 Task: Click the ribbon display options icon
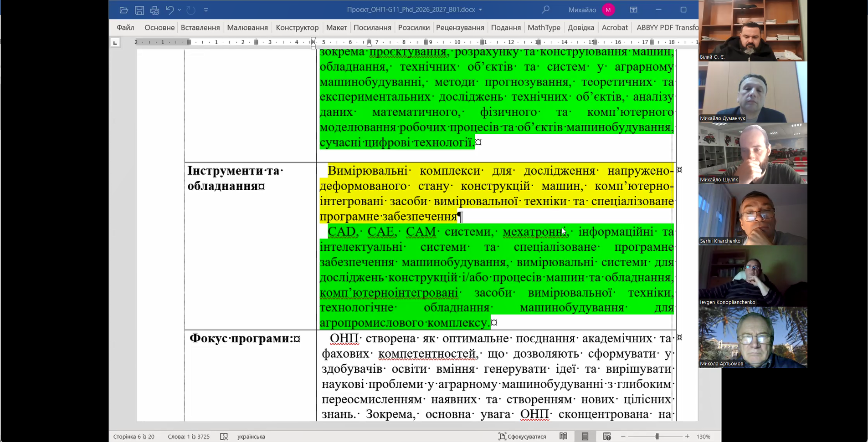click(633, 10)
